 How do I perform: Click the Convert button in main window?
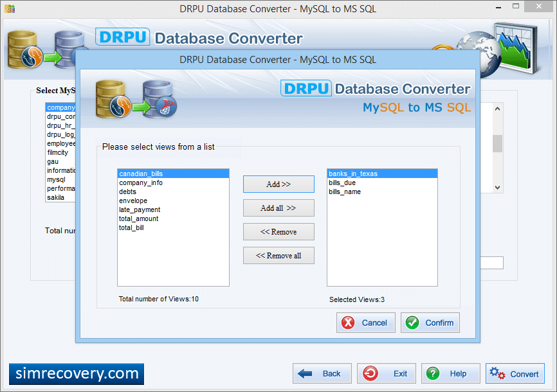(x=515, y=373)
